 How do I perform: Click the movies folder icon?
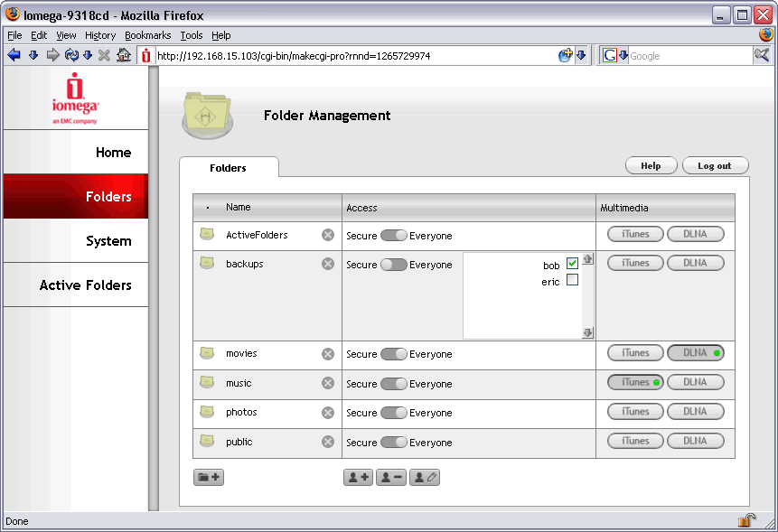tap(207, 352)
